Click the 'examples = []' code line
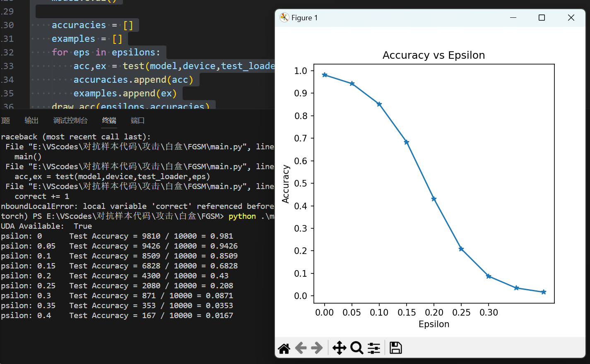The width and height of the screenshot is (590, 364). (87, 39)
